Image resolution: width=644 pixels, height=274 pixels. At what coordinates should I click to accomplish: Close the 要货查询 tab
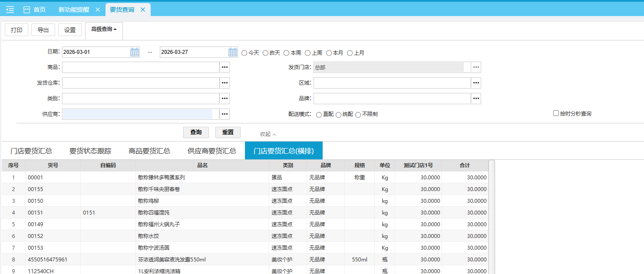coord(142,10)
